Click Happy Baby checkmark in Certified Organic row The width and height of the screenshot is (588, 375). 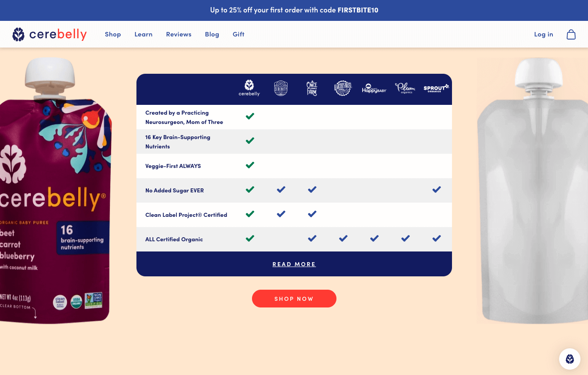(x=374, y=239)
